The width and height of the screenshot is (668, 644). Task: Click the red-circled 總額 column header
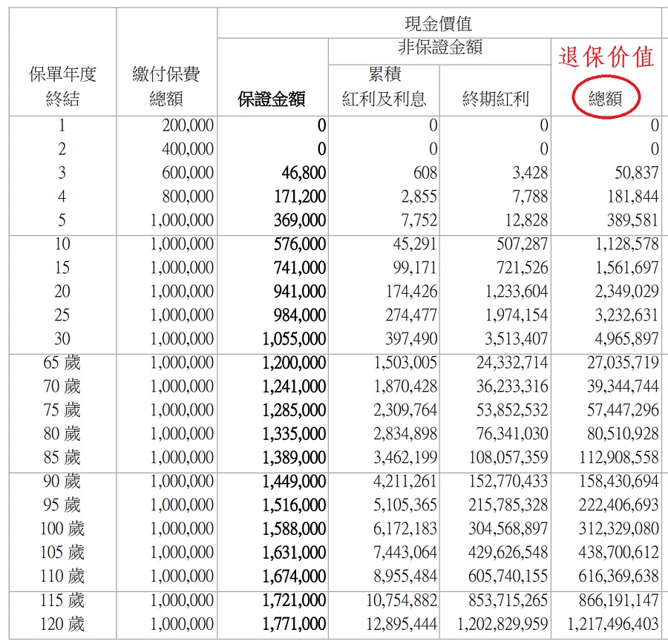605,99
